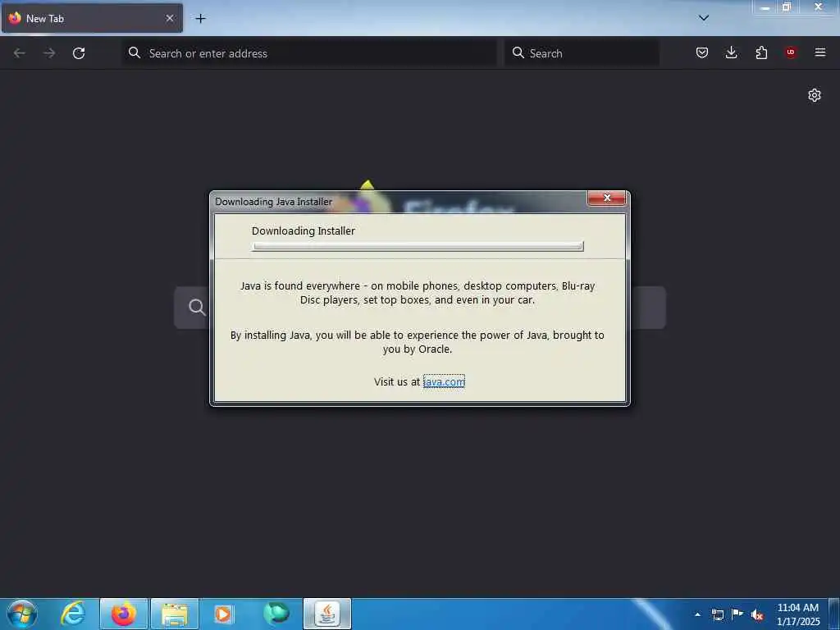Screen dimensions: 840x630
Task: Open the Action Center flag icon
Action: 737,614
